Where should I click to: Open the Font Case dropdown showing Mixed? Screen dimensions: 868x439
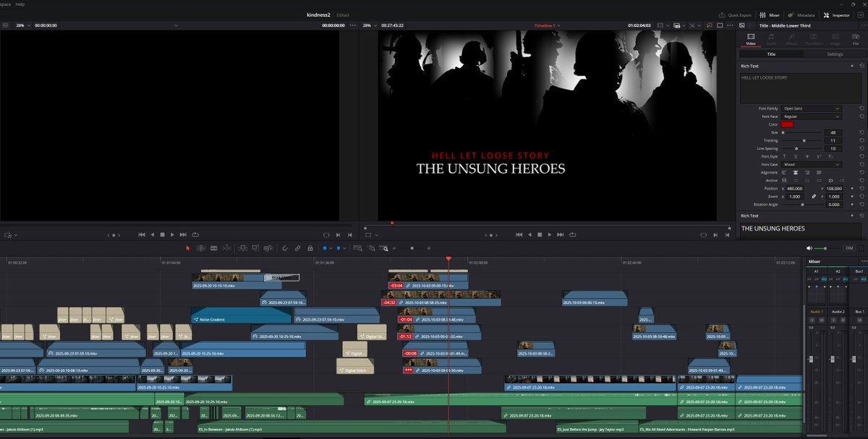pyautogui.click(x=812, y=164)
